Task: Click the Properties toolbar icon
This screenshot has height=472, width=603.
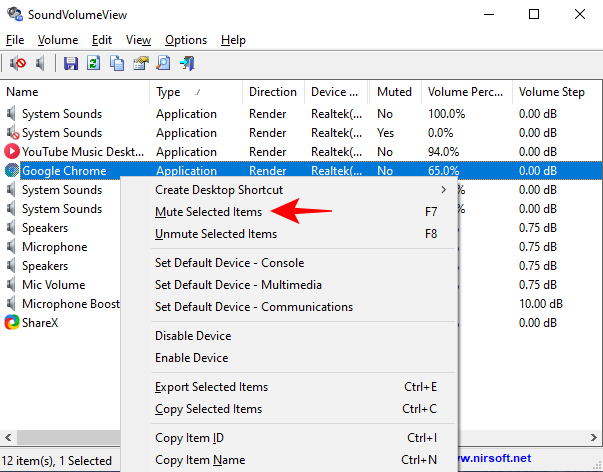Action: 140,64
